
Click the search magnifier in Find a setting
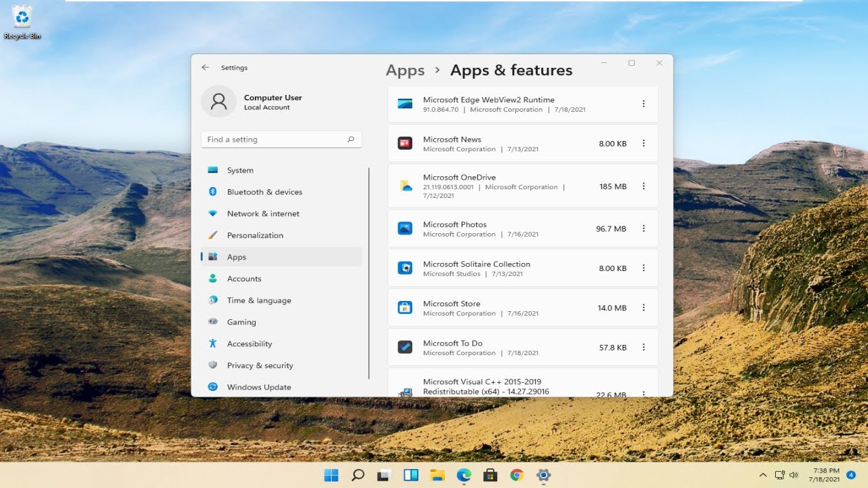tap(351, 140)
